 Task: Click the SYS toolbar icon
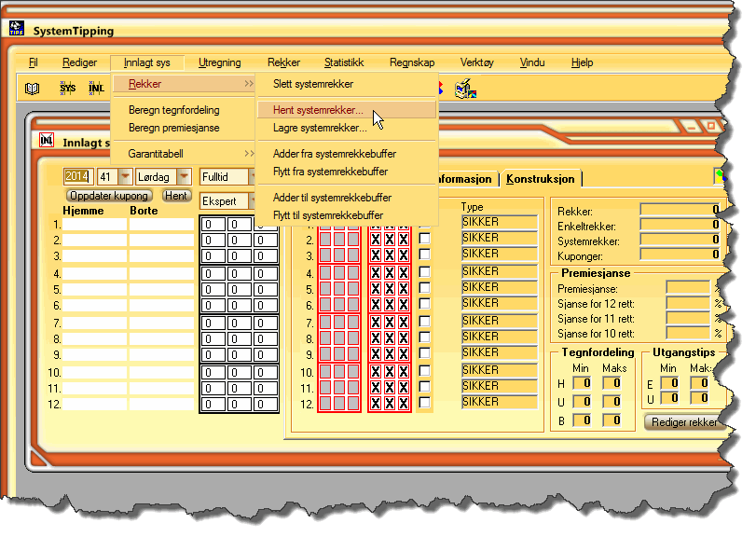[67, 89]
